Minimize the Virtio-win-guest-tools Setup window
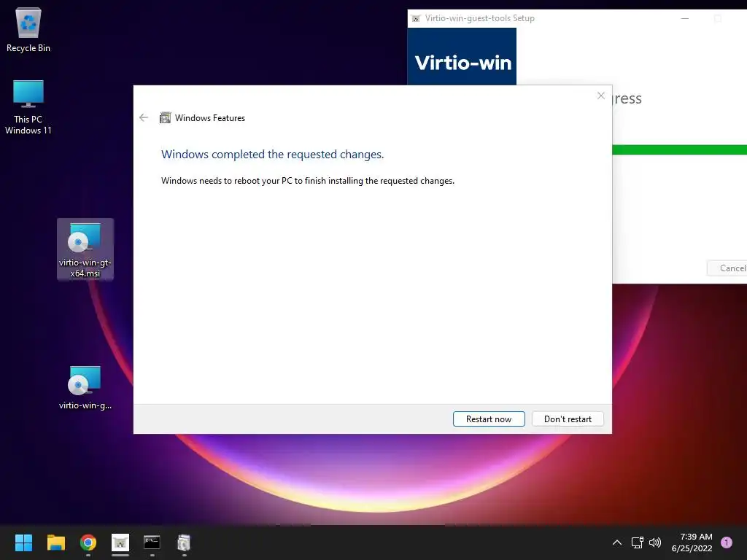Screen dimensions: 747x560 coord(684,18)
